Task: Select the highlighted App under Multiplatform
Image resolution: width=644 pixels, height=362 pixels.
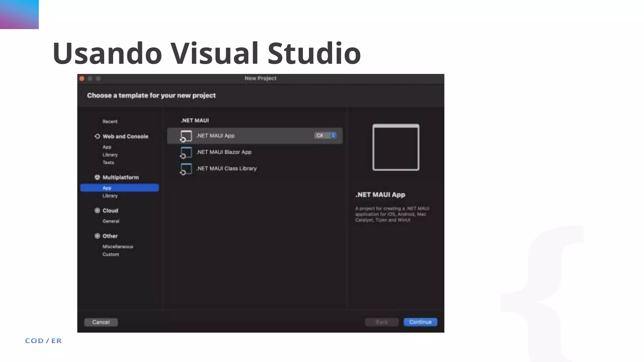Action: pyautogui.click(x=119, y=188)
